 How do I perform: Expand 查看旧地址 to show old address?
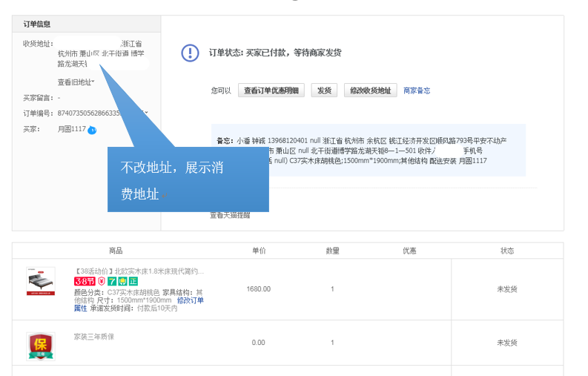click(76, 82)
